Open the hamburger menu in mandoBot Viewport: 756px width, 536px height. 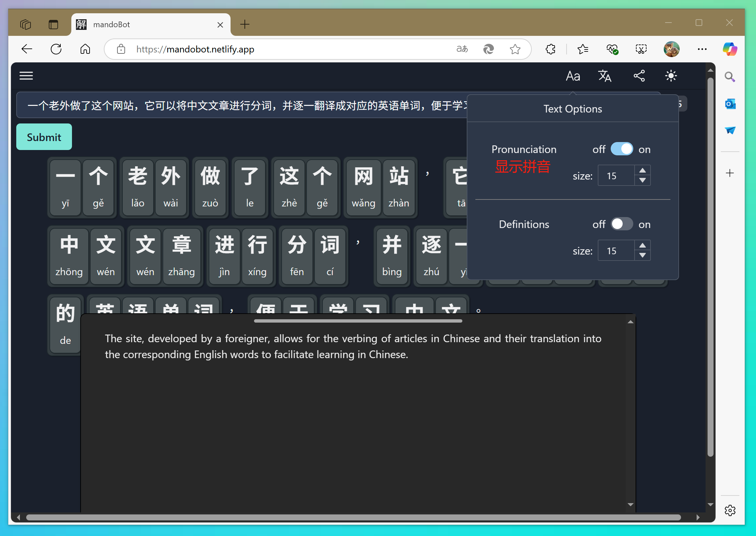26,76
